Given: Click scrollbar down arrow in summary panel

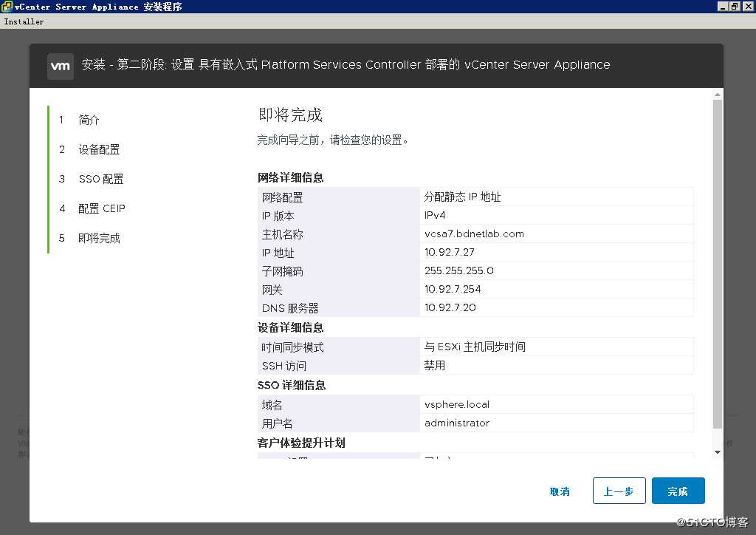Looking at the screenshot, I should click(718, 452).
